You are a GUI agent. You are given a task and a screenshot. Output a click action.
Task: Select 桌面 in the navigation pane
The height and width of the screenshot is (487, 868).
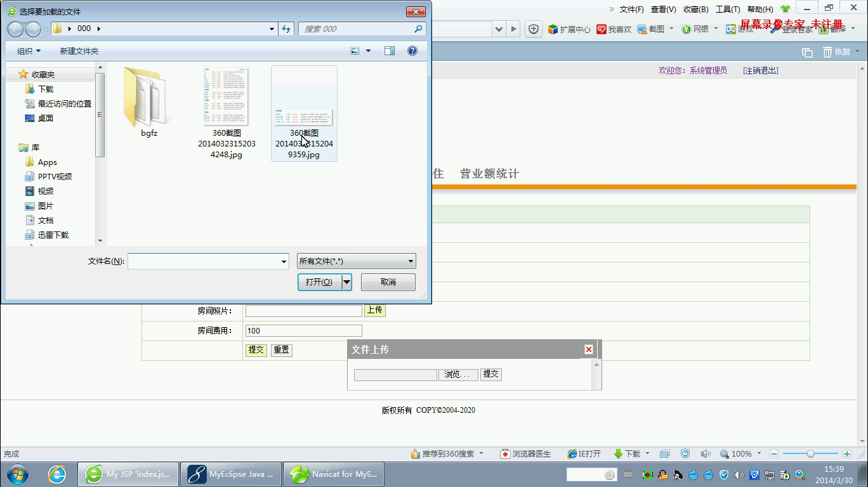(x=45, y=118)
